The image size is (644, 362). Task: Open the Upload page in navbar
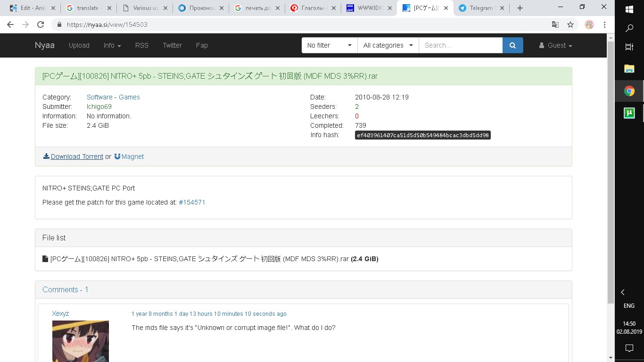pos(79,45)
